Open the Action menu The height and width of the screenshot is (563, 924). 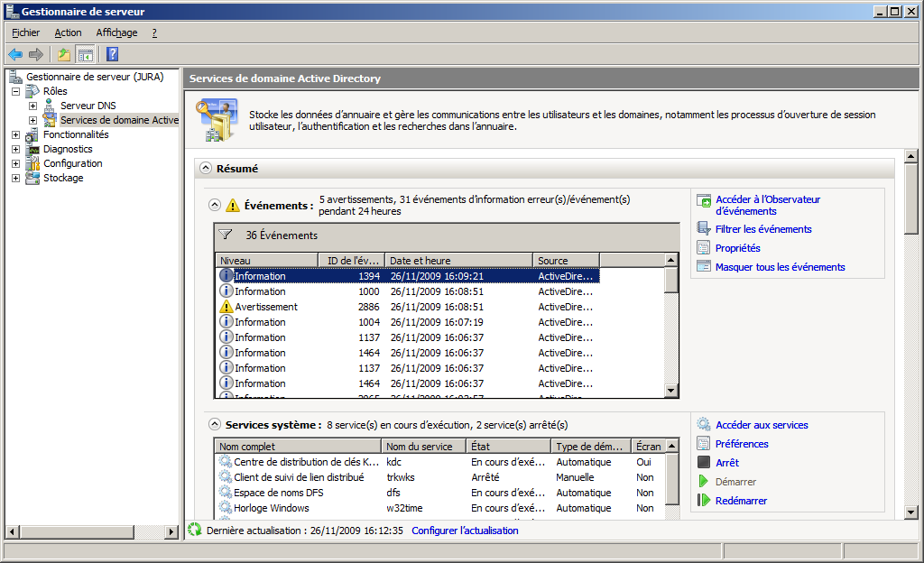[68, 32]
